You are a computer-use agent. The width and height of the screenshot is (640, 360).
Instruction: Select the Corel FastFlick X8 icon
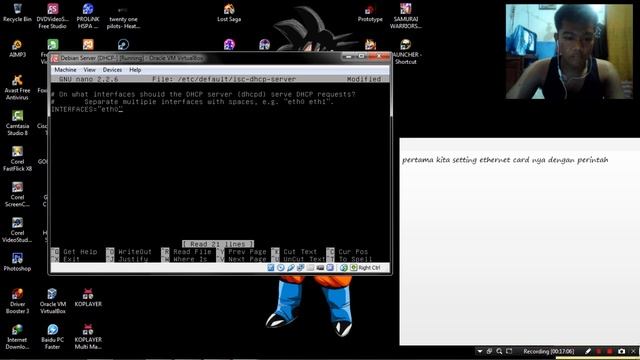pos(17,158)
